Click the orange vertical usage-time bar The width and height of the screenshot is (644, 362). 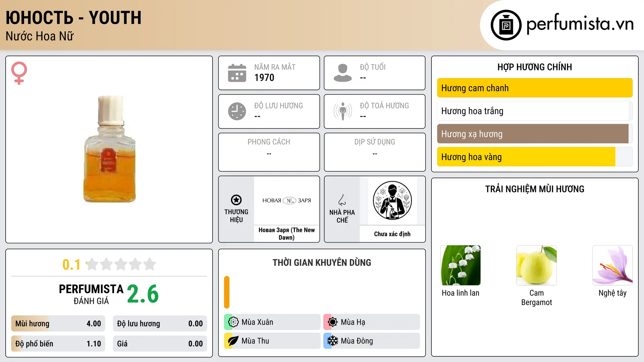pyautogui.click(x=227, y=292)
